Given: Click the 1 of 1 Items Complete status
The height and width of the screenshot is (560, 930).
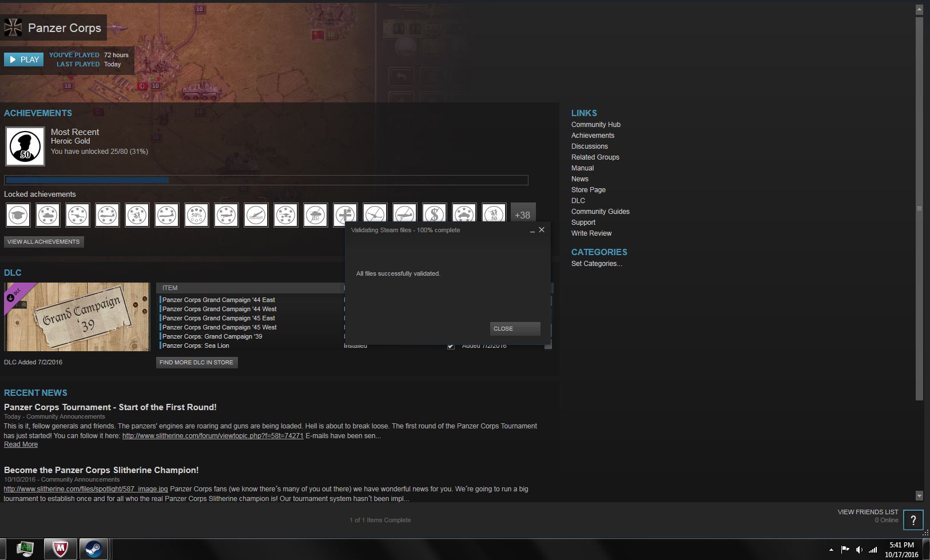Looking at the screenshot, I should pyautogui.click(x=380, y=520).
